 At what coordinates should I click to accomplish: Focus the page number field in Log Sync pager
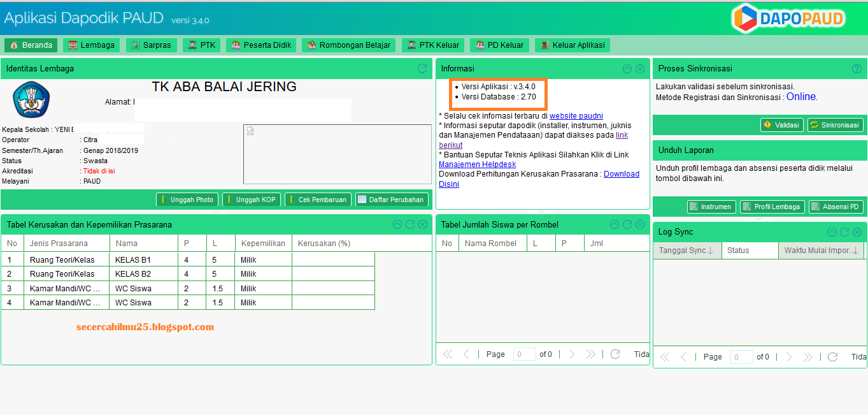[742, 357]
